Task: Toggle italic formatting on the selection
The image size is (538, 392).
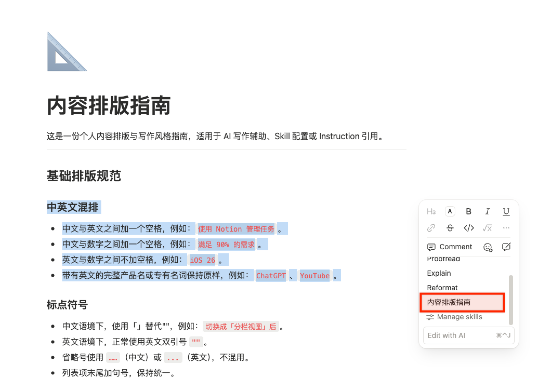Action: 487,212
